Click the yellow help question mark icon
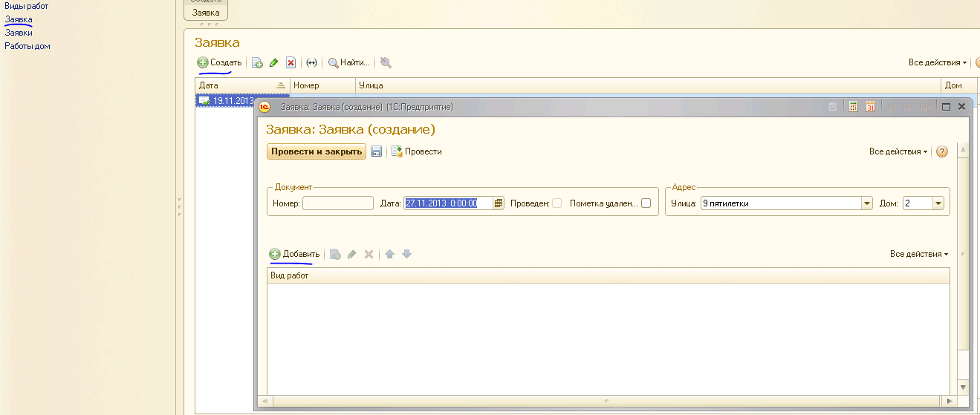Image resolution: width=980 pixels, height=415 pixels. click(x=942, y=151)
